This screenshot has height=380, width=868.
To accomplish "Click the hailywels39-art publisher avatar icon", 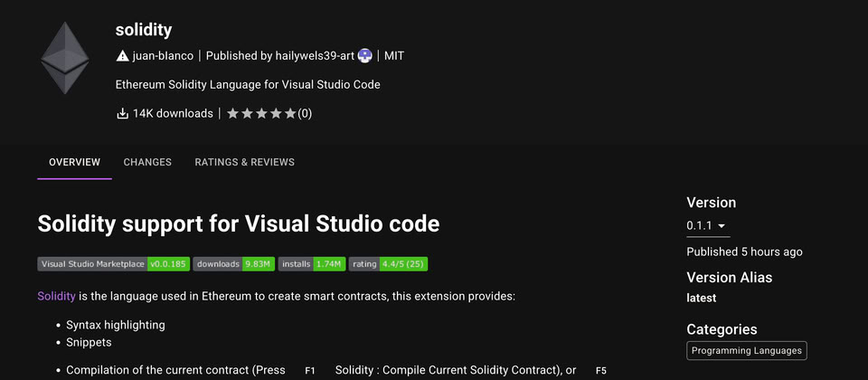I will tap(365, 56).
